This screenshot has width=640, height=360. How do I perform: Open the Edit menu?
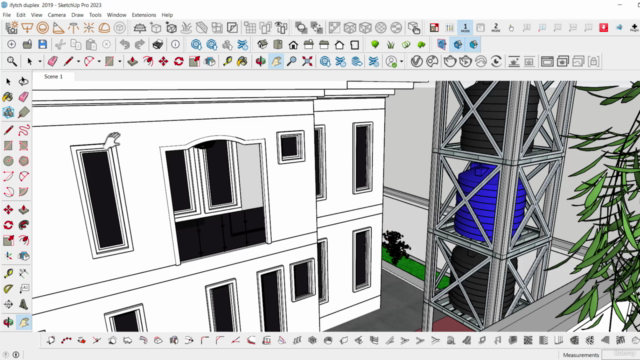tap(21, 15)
